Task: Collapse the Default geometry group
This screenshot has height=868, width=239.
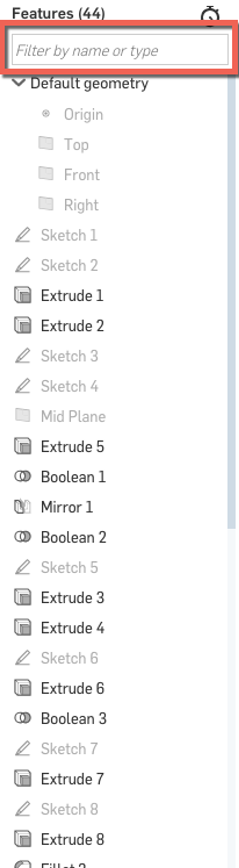Action: click(x=19, y=83)
